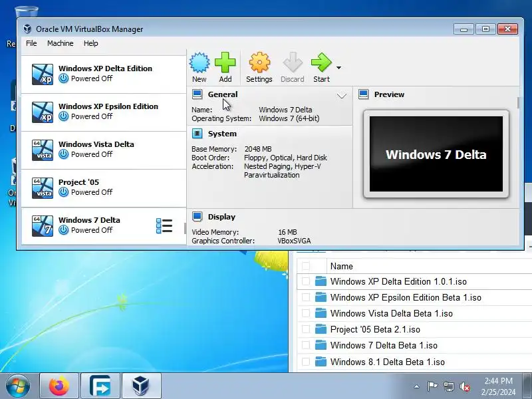This screenshot has width=532, height=399.
Task: Click the muted volume tray icon
Action: click(465, 386)
